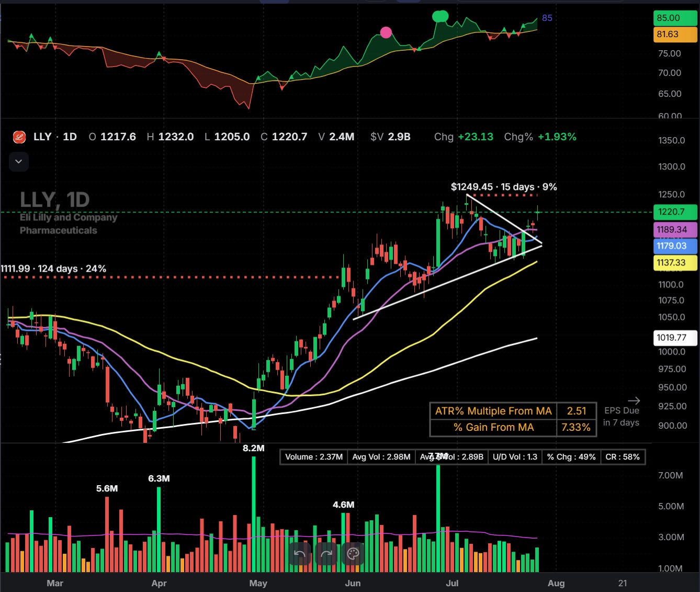Click the yellow 1137.33 moving average label
700x592 pixels.
pyautogui.click(x=674, y=263)
